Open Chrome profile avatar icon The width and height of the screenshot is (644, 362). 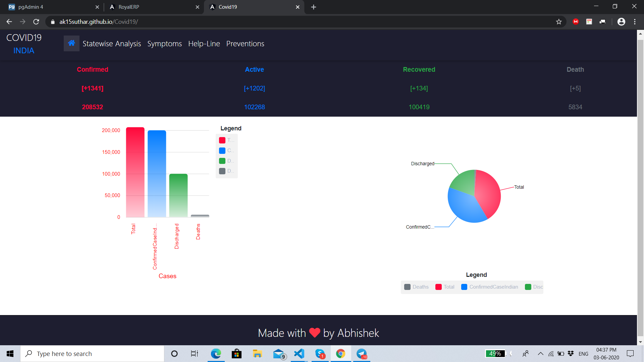621,22
